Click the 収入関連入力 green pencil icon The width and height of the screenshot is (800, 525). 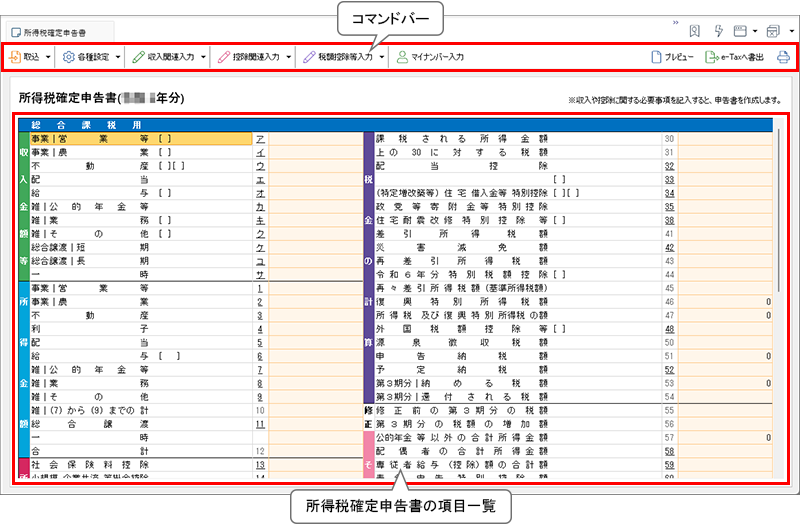click(x=138, y=58)
